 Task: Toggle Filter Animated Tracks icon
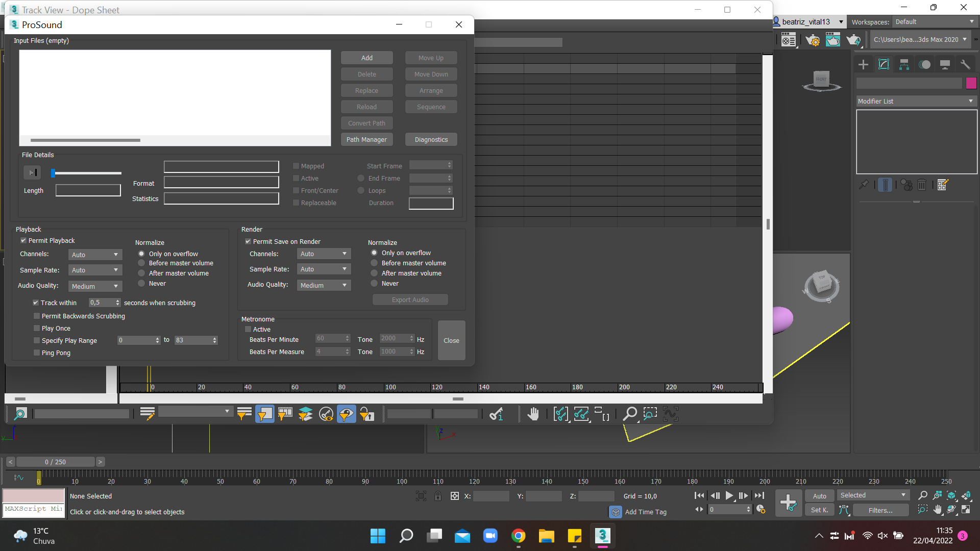pyautogui.click(x=285, y=414)
